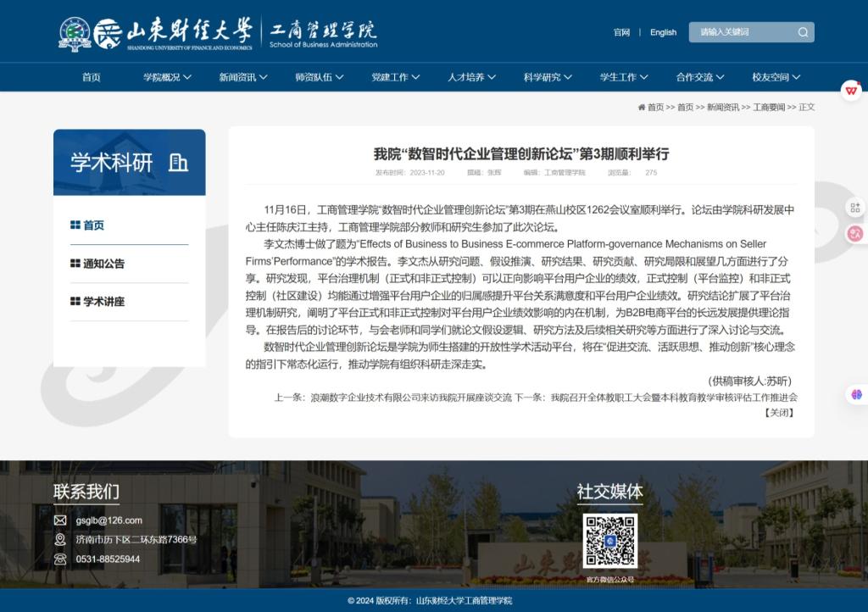Open the grid apps floating icon
Image resolution: width=868 pixels, height=612 pixels.
[x=854, y=208]
